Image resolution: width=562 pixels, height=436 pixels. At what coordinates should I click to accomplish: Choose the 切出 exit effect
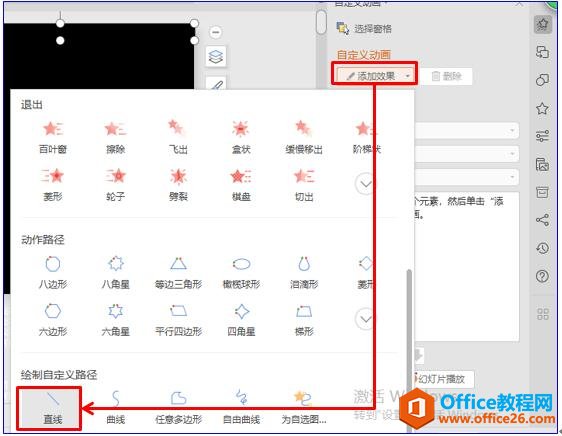click(304, 185)
